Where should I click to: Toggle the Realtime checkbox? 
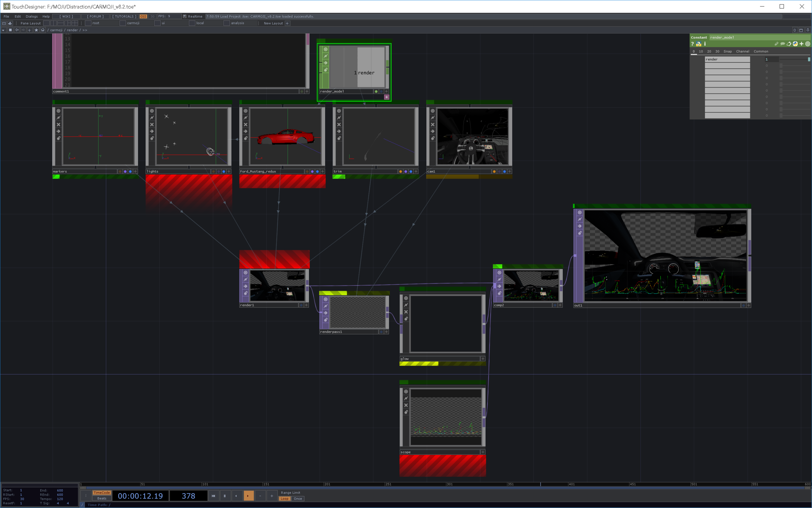[x=184, y=17]
